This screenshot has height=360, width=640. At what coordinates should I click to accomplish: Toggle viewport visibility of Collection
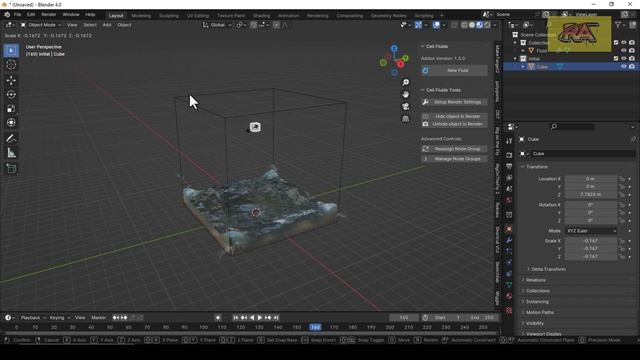tap(624, 42)
